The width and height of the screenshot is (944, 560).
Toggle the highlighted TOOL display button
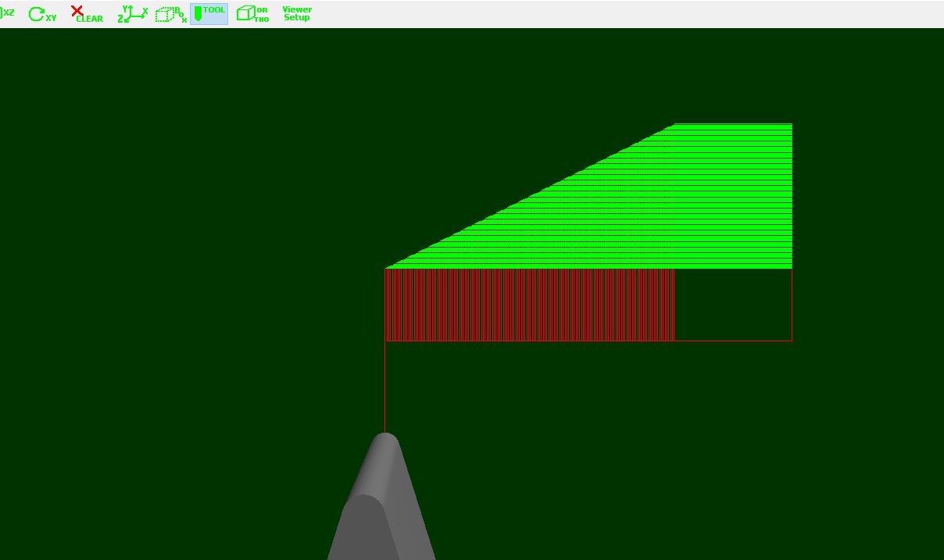(x=209, y=14)
